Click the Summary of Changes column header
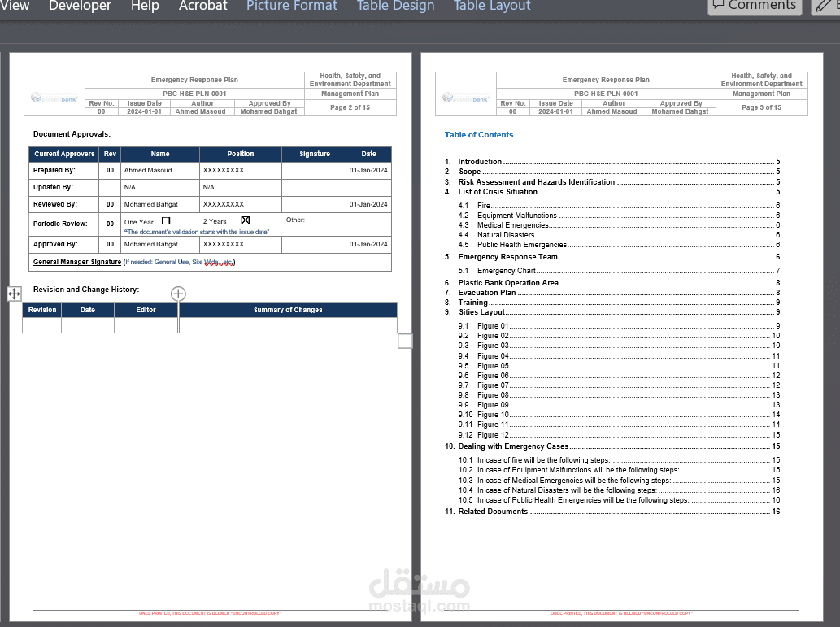840x627 pixels. [x=288, y=310]
